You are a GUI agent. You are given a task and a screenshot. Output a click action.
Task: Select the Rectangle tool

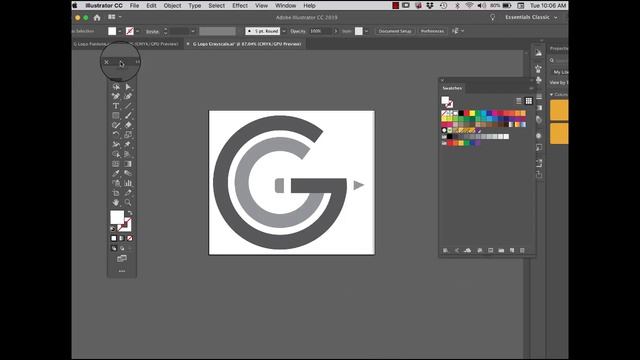tap(116, 116)
